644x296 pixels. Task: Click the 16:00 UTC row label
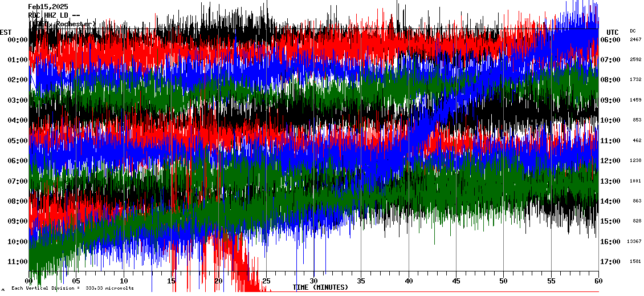click(610, 242)
